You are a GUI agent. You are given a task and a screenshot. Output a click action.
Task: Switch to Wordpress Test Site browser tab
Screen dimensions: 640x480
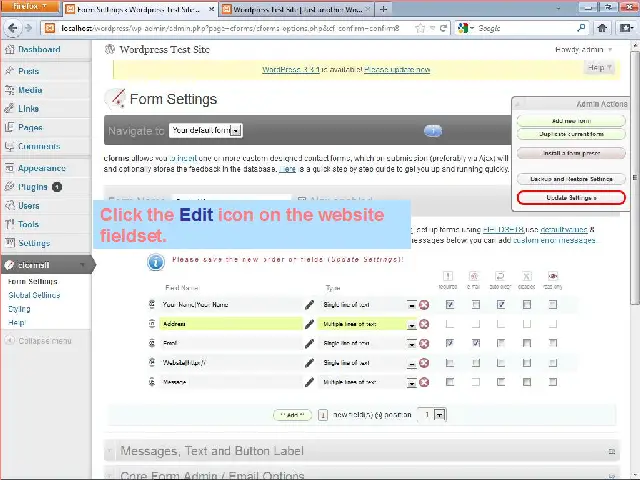pyautogui.click(x=296, y=9)
